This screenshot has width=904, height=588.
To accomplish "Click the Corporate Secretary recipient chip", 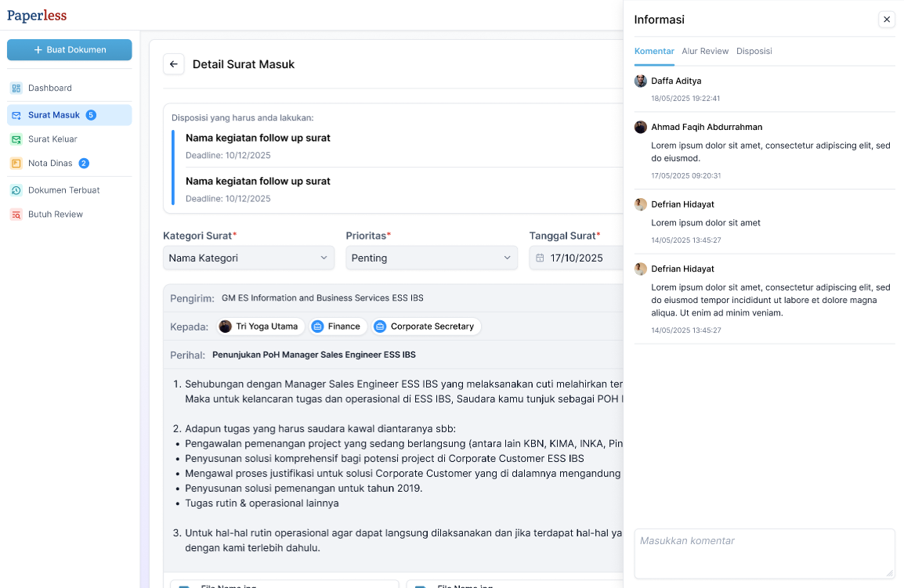I will pos(425,326).
